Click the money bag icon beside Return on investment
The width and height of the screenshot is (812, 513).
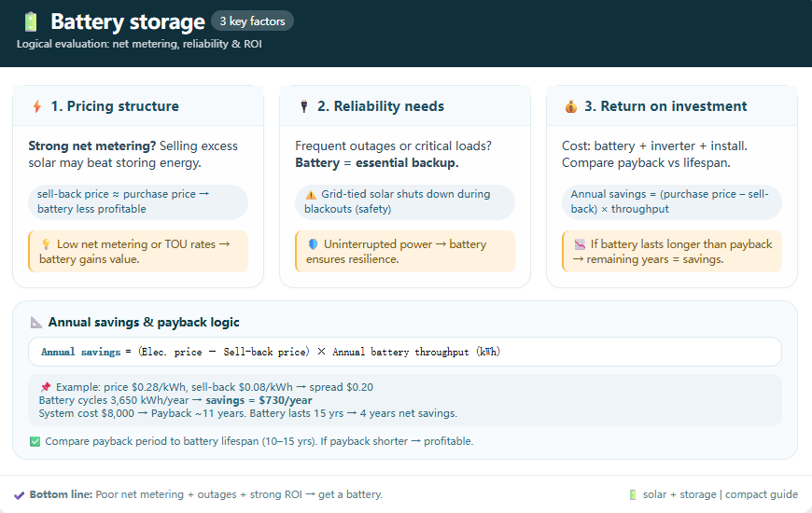(x=570, y=106)
